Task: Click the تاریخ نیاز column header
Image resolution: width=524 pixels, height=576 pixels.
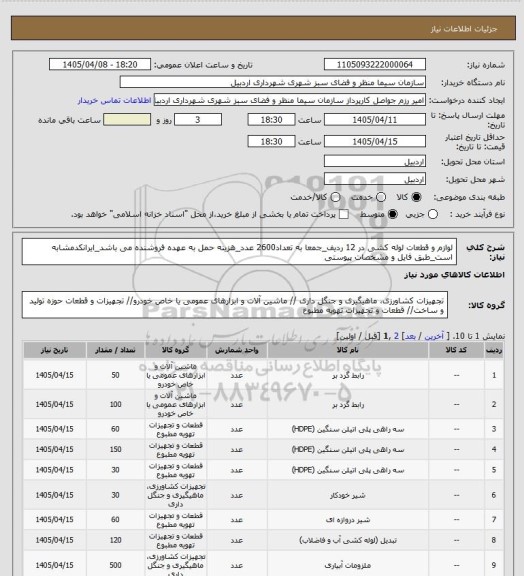Action: coord(54,350)
